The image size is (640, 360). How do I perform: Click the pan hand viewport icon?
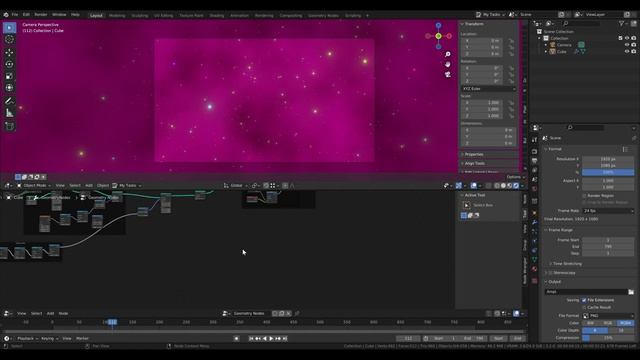tap(448, 64)
